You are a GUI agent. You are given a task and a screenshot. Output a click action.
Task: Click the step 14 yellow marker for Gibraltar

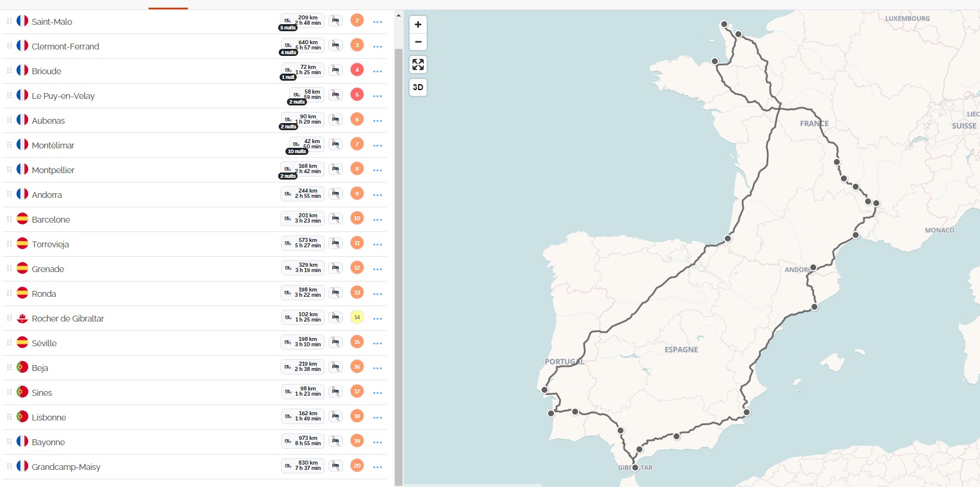(357, 317)
